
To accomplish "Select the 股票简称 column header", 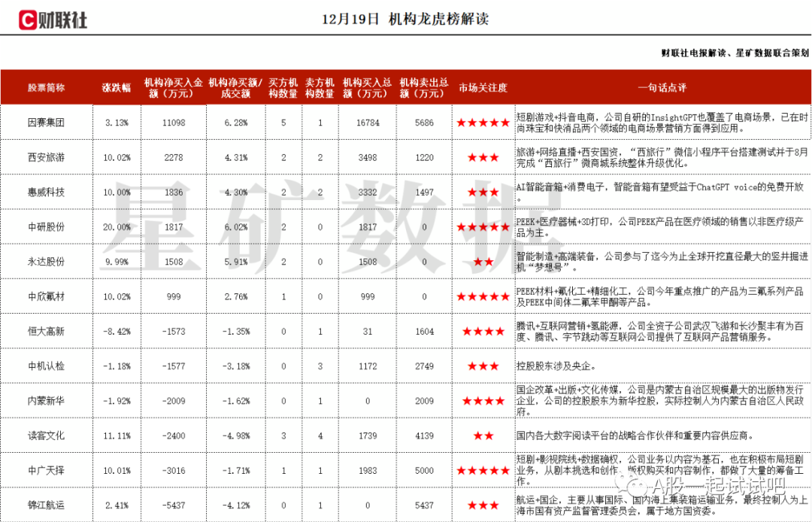I will (x=46, y=87).
